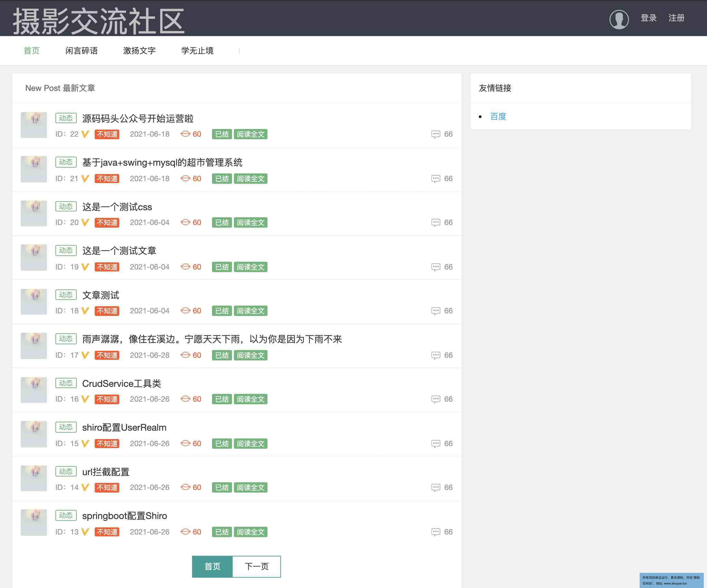
Task: Click the views lips icon on post ID 22
Action: [185, 134]
